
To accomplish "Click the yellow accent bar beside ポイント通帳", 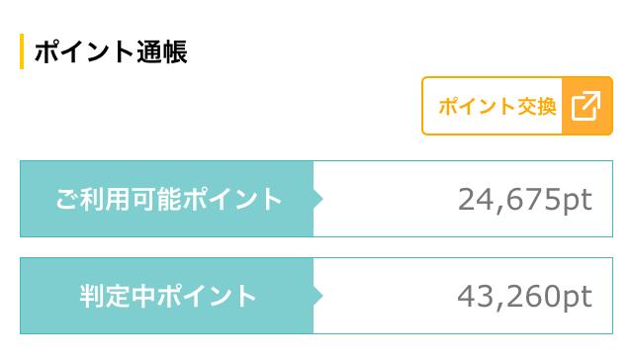I will point(22,51).
